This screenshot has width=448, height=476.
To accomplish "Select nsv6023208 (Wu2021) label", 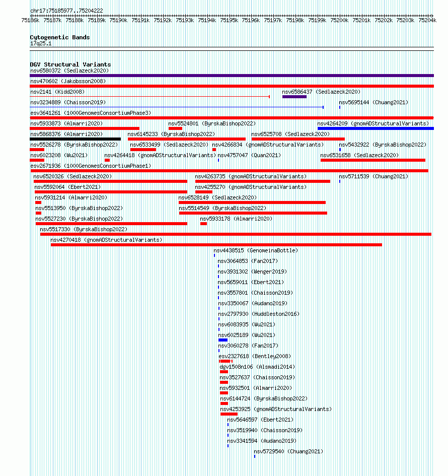I will (x=59, y=156).
